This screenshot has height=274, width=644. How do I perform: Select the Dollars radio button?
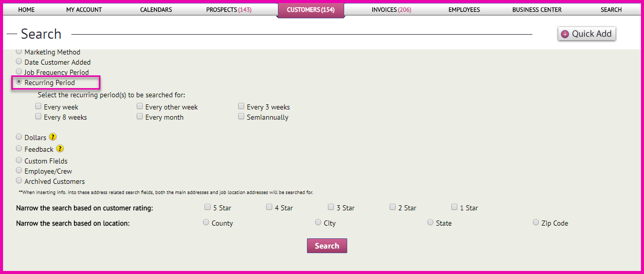pyautogui.click(x=19, y=136)
